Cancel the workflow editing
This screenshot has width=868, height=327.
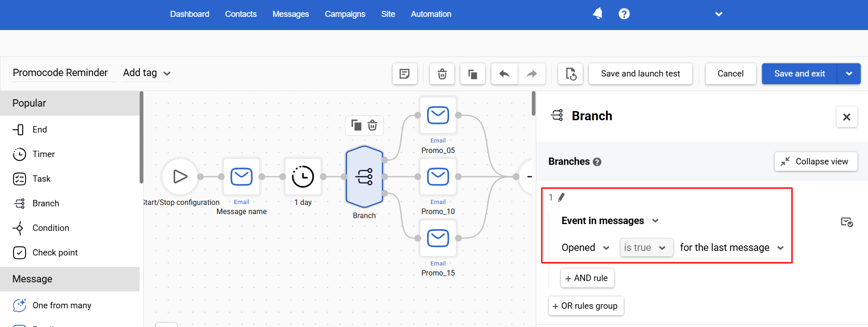pos(731,74)
